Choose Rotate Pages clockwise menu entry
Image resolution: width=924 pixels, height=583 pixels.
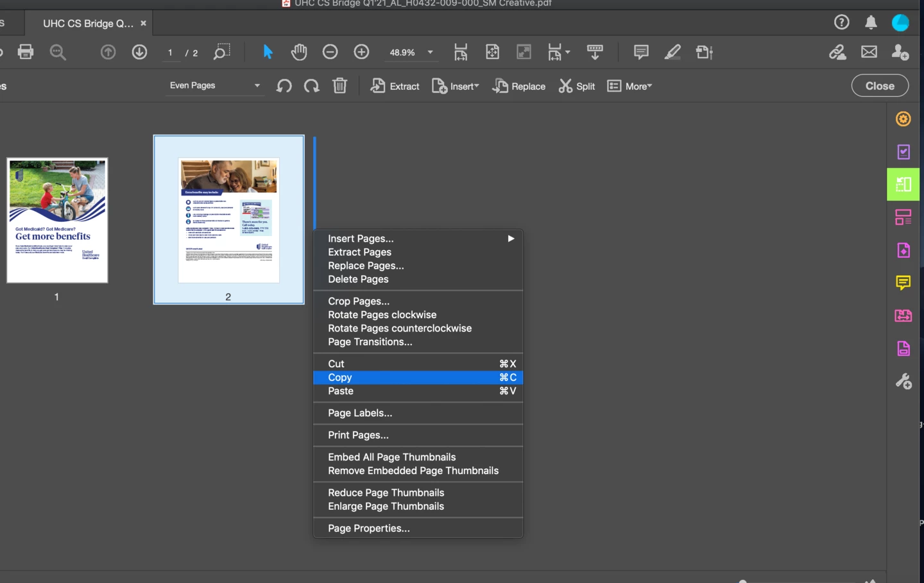tap(418, 315)
